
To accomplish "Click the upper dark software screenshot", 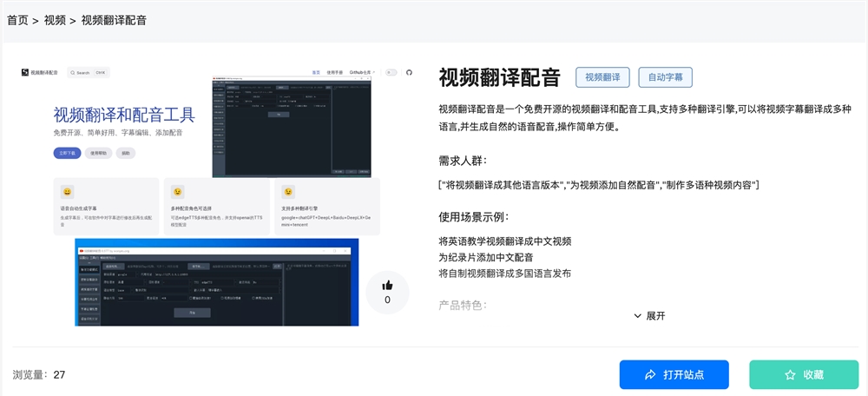I will (292, 128).
